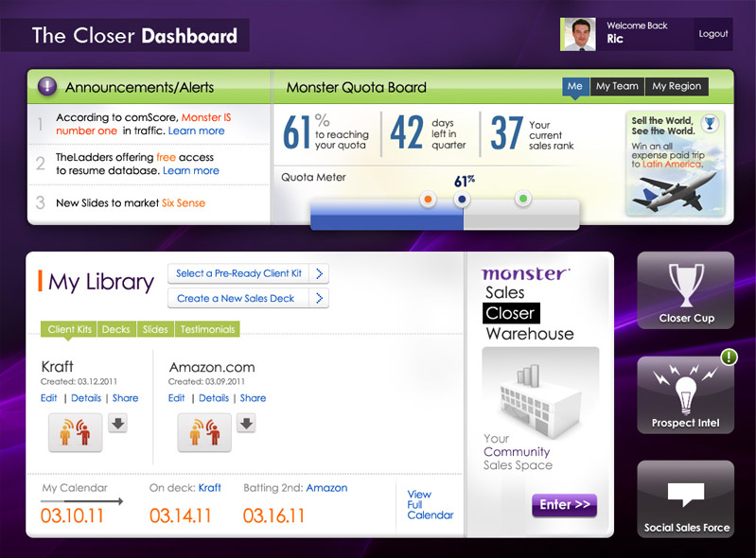
Task: Click the 'Monster IS number one' announcement text
Action: tap(144, 124)
